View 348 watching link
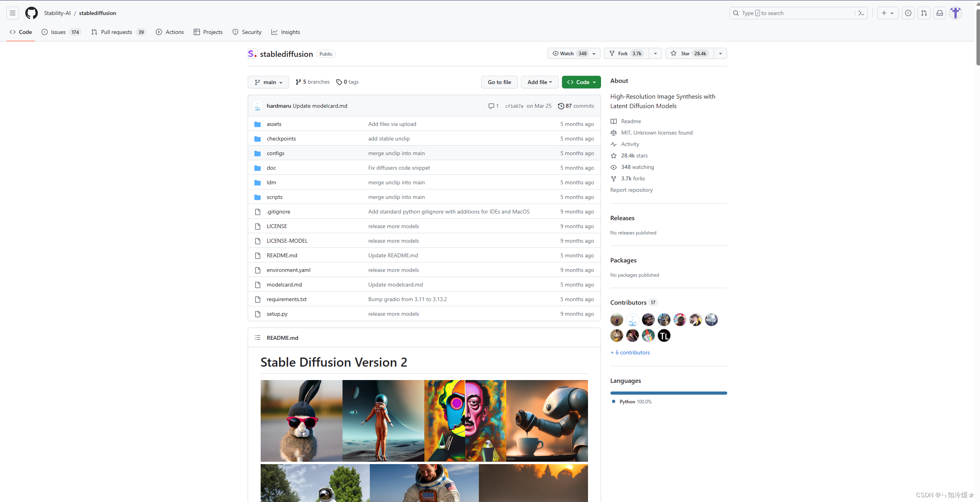 coord(632,167)
